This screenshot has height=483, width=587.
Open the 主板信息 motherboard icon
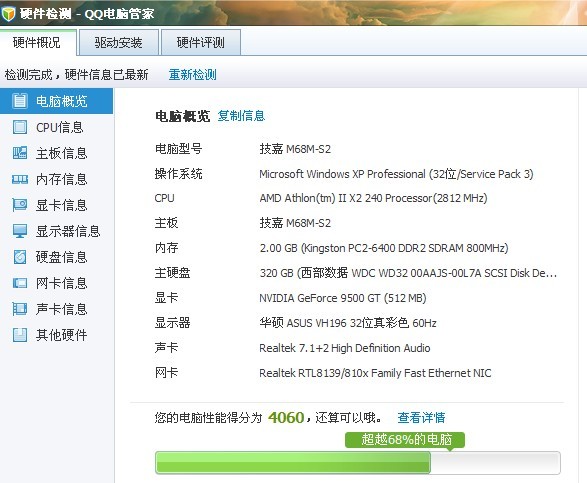pyautogui.click(x=19, y=153)
